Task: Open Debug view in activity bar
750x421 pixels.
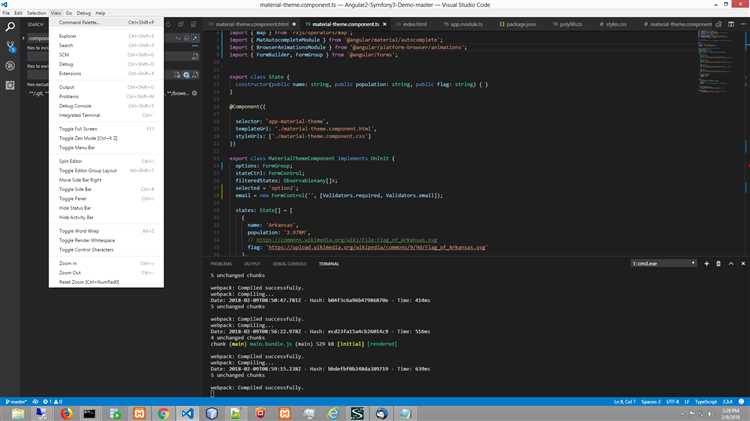Action: click(10, 66)
